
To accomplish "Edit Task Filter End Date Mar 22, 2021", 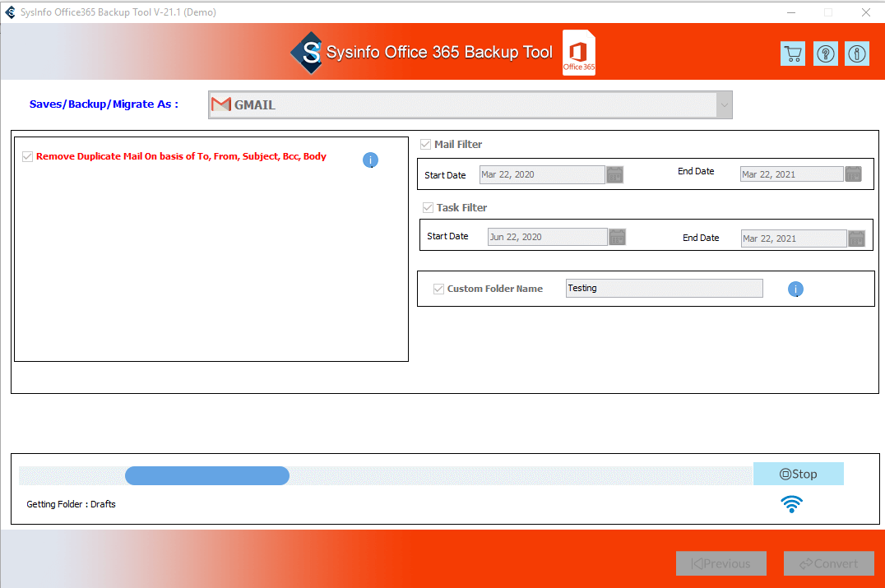I will tap(795, 238).
